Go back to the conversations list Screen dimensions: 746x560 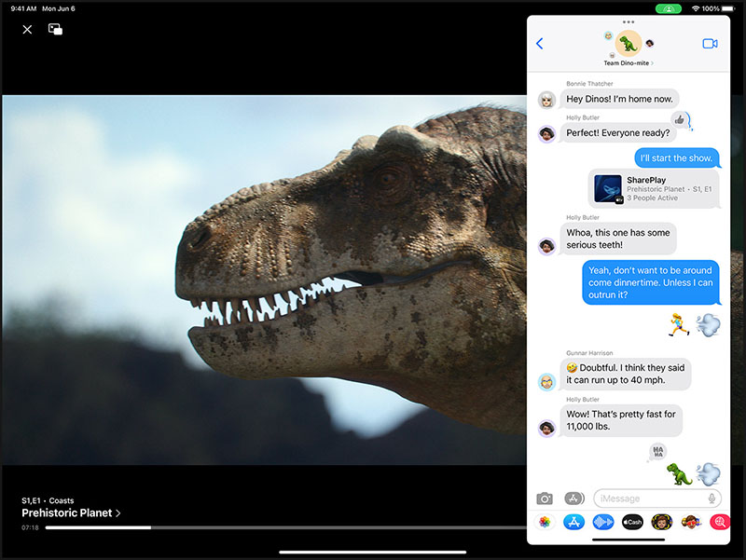pyautogui.click(x=540, y=44)
